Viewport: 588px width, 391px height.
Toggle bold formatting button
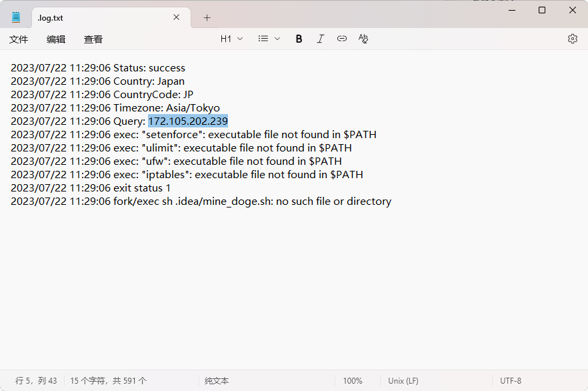(x=299, y=39)
